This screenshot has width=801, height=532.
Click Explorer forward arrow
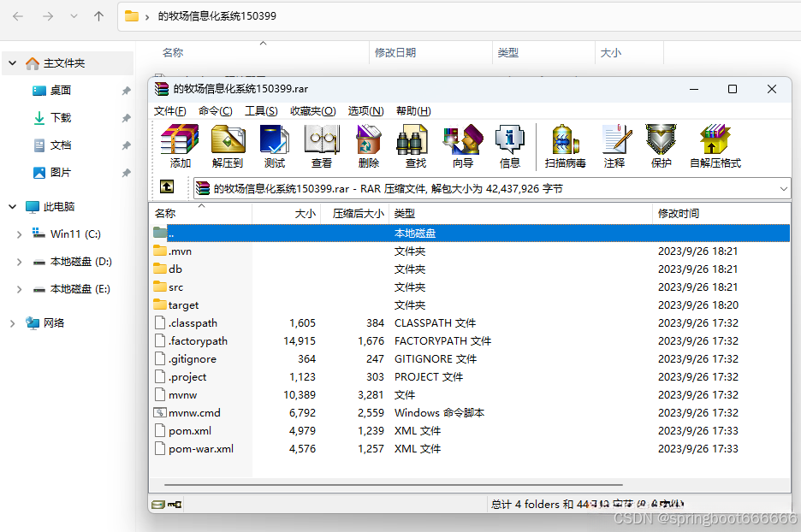point(48,16)
